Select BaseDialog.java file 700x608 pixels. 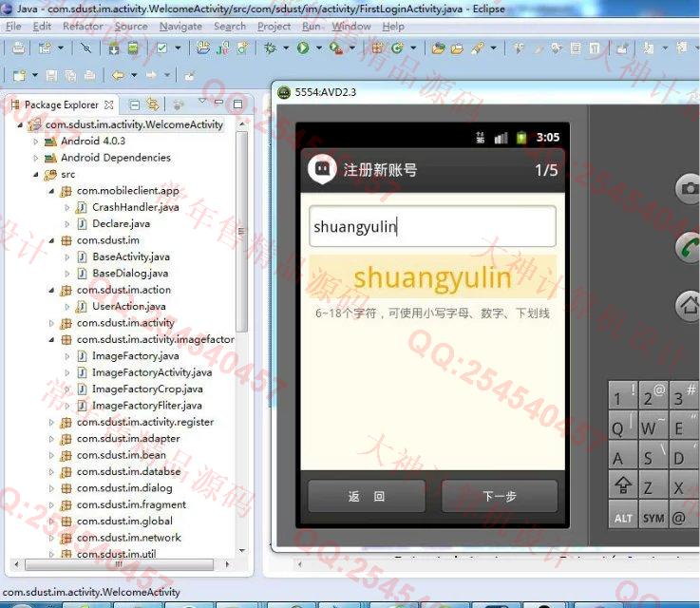(x=130, y=274)
